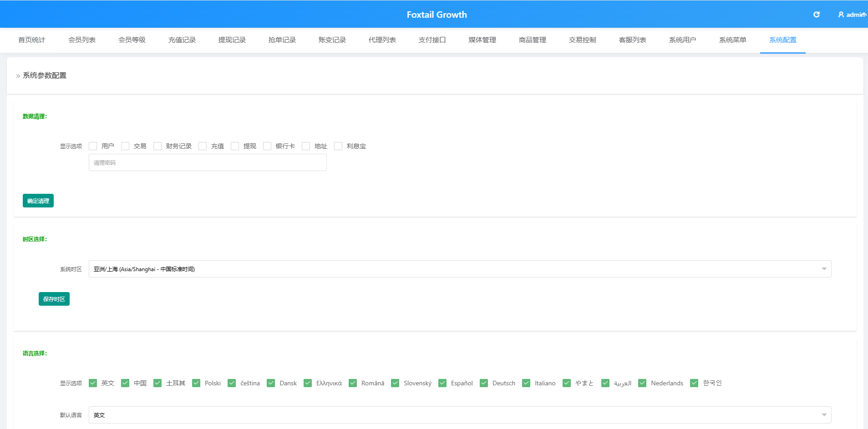The image size is (868, 429).
Task: Go to 会员列表 tab
Action: (x=82, y=40)
